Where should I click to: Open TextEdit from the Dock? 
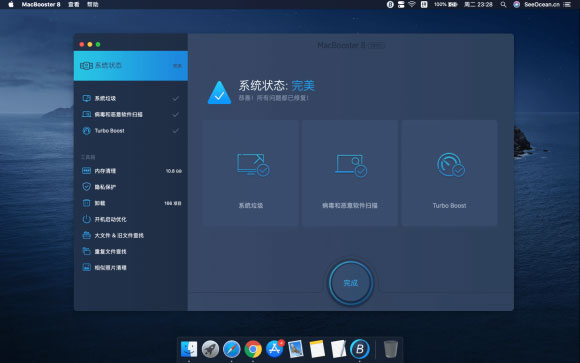[338, 349]
